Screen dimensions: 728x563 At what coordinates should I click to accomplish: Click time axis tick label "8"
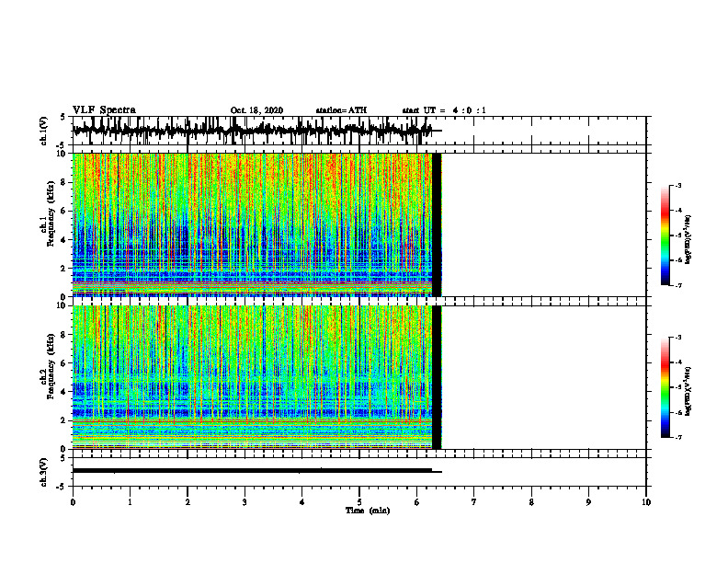pyautogui.click(x=531, y=502)
